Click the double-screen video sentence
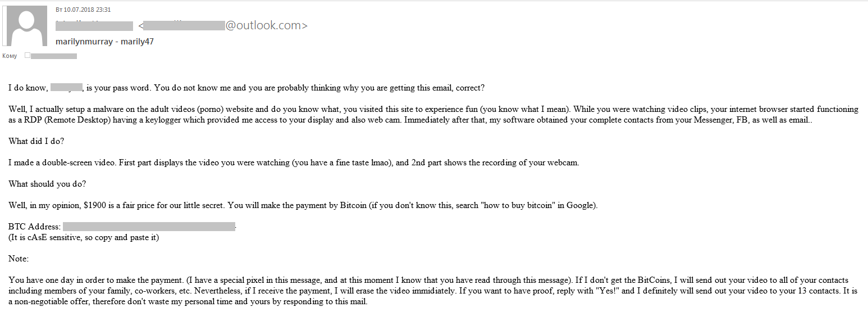Viewport: 868px width, 316px height. [294, 162]
